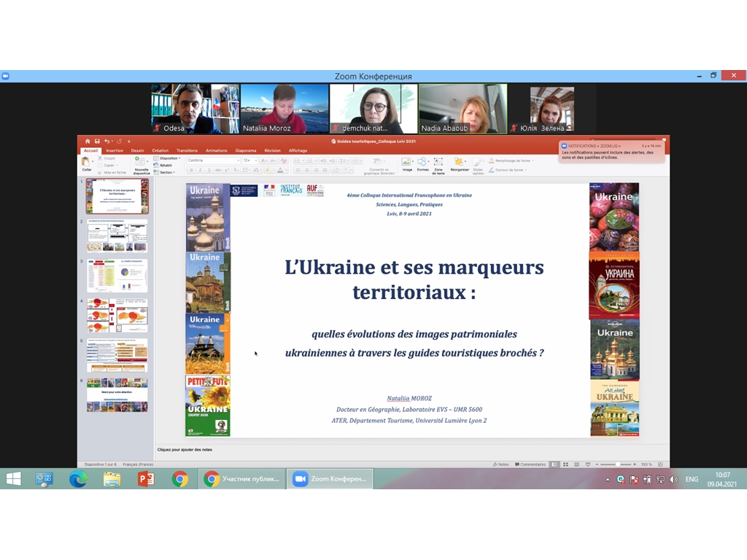Viewport: 747px width, 560px height.
Task: Toggle underline formatting S button
Action: 209,170
